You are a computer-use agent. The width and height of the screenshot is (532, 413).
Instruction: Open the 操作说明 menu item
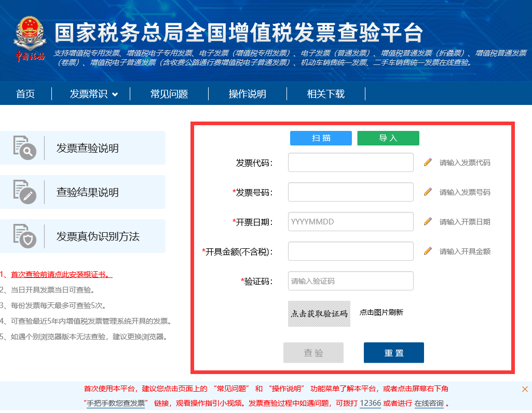tap(248, 94)
